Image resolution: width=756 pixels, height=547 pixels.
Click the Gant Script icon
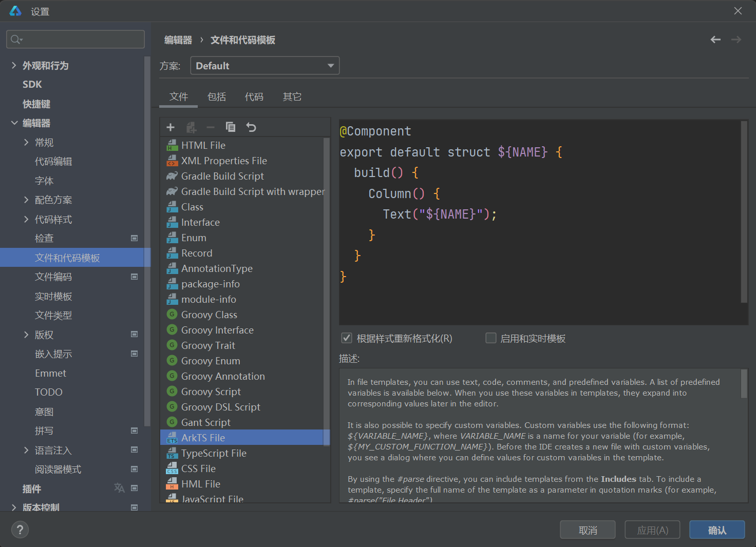pos(172,422)
